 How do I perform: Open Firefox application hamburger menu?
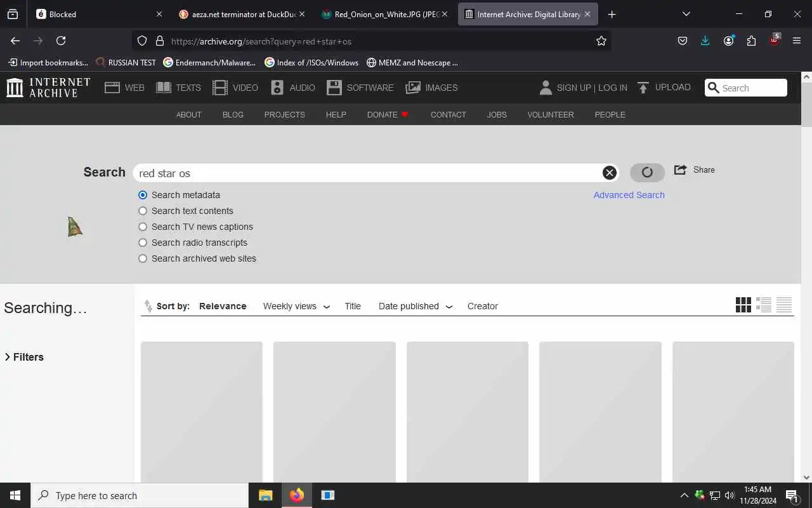click(x=797, y=41)
